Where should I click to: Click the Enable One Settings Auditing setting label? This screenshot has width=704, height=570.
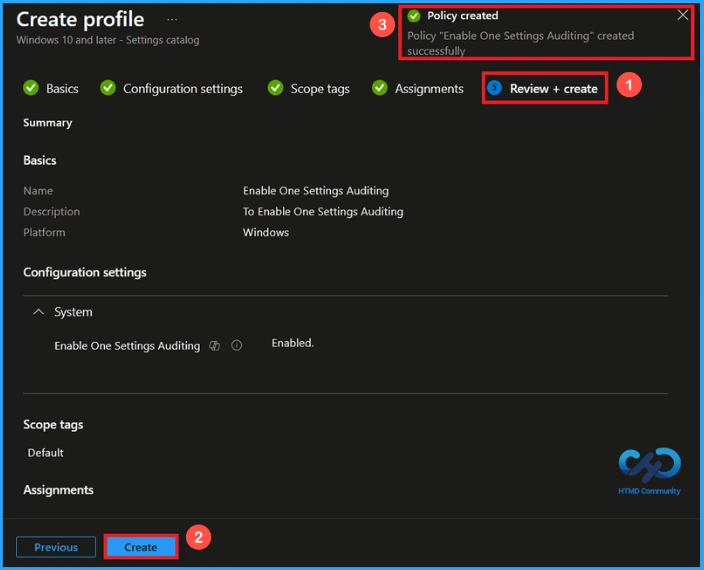[127, 346]
